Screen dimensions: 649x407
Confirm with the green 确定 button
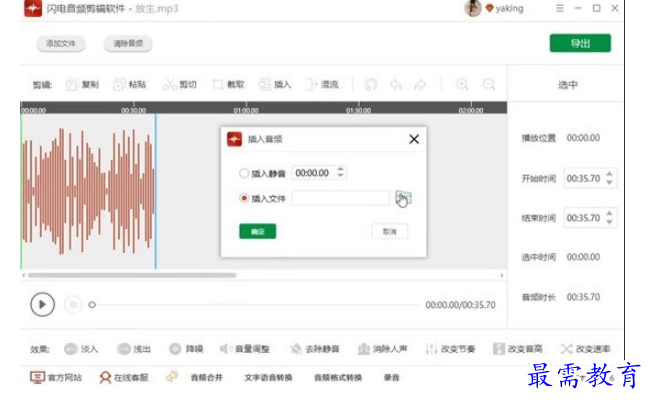tap(257, 231)
